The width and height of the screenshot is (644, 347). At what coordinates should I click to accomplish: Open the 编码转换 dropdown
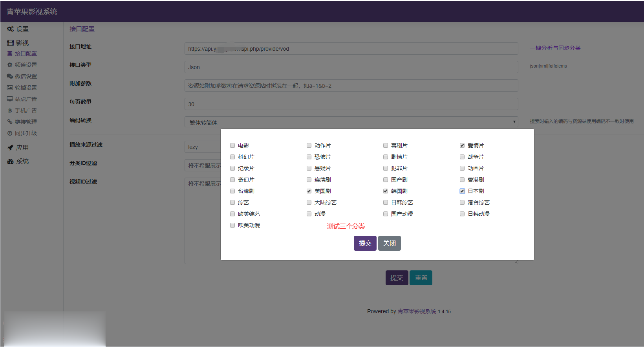(x=351, y=122)
